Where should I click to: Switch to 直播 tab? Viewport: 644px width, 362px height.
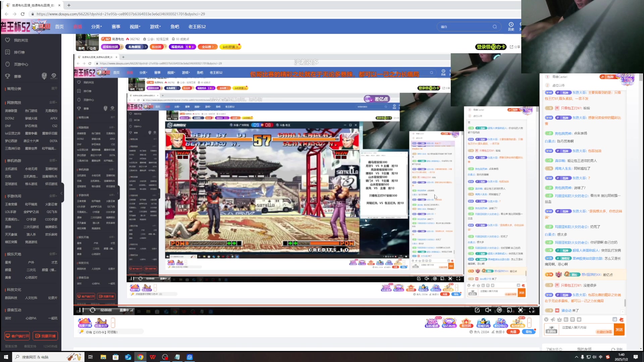78,26
